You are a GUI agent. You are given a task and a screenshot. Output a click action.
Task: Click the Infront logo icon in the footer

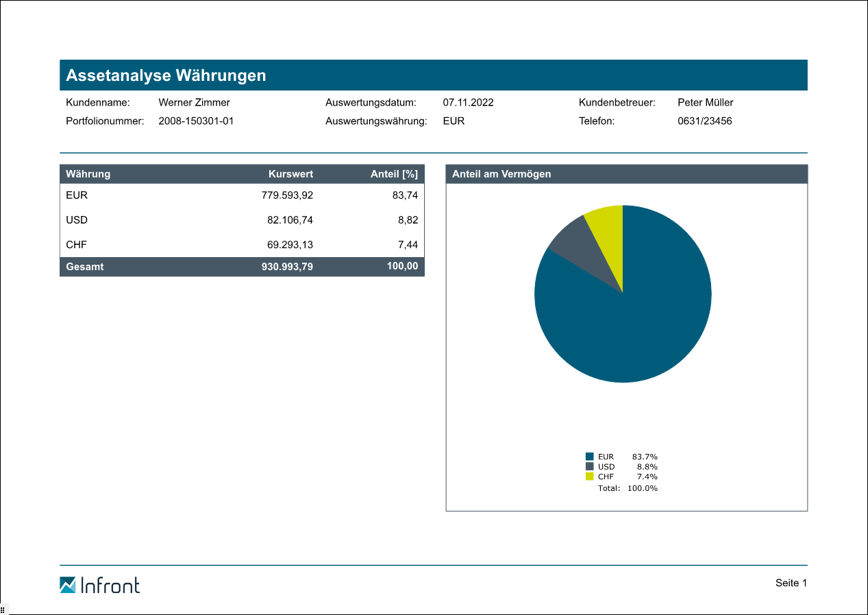click(68, 585)
